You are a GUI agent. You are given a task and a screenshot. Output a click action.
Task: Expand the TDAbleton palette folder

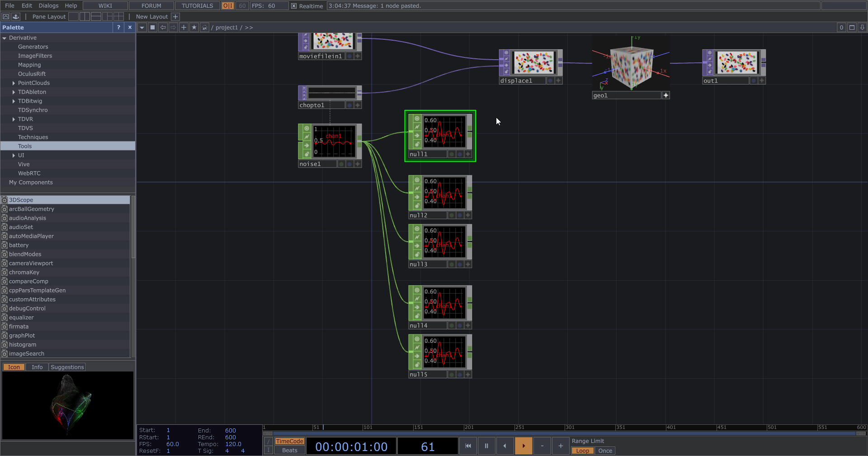(x=14, y=92)
